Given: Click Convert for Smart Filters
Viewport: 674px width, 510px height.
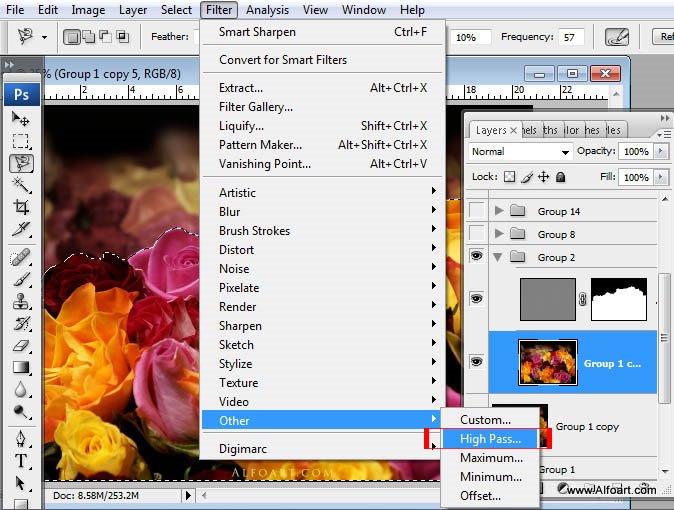Looking at the screenshot, I should tap(282, 60).
